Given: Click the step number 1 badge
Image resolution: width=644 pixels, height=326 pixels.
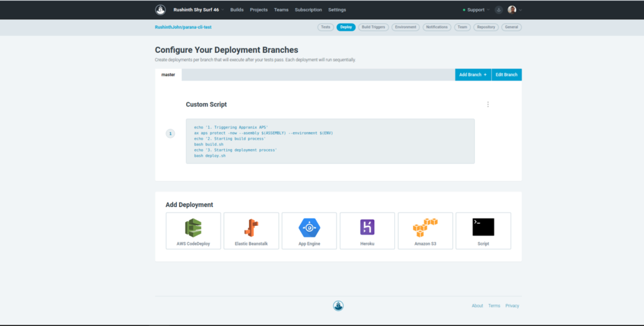Looking at the screenshot, I should point(170,133).
